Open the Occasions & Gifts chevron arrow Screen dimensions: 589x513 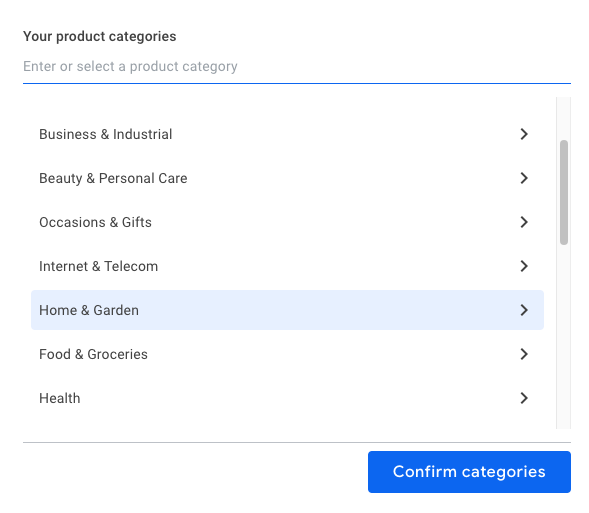[x=524, y=222]
